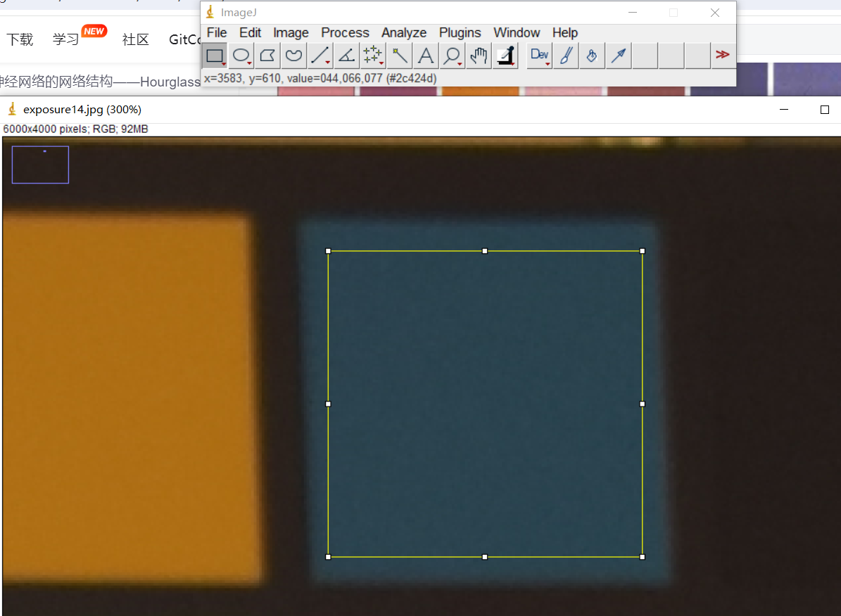Expand the More Tools double-arrow menu
Image resolution: width=841 pixels, height=616 pixels.
722,56
